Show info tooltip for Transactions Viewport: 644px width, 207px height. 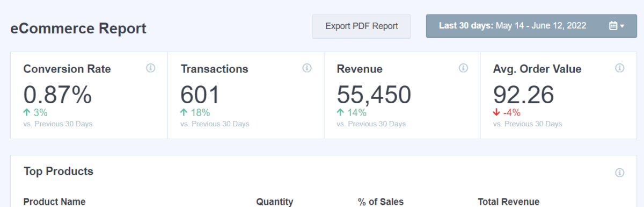click(x=307, y=68)
